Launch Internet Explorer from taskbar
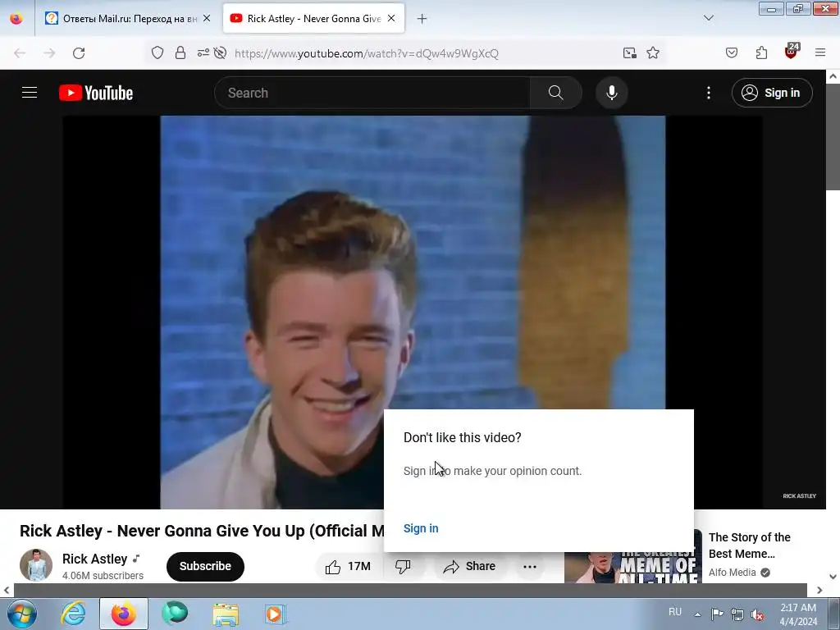 tap(73, 614)
